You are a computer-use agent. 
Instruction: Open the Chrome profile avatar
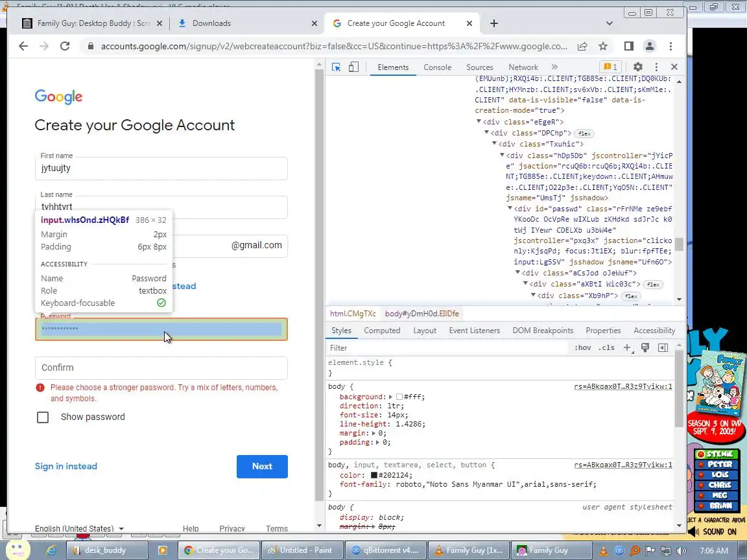(x=649, y=46)
